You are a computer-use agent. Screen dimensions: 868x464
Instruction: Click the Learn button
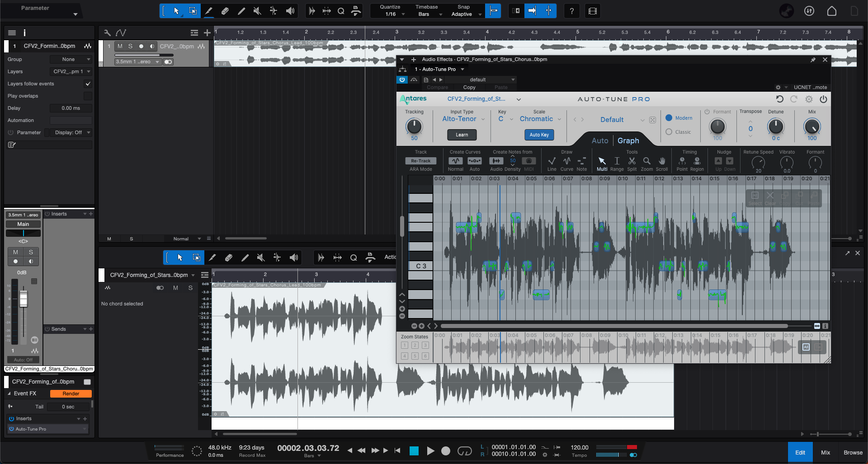pos(462,135)
